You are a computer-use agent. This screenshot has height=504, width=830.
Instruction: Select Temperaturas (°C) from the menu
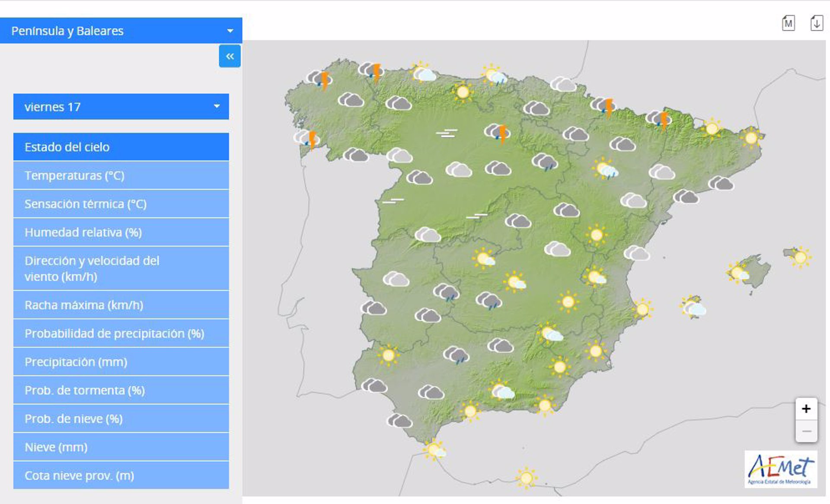pos(121,175)
